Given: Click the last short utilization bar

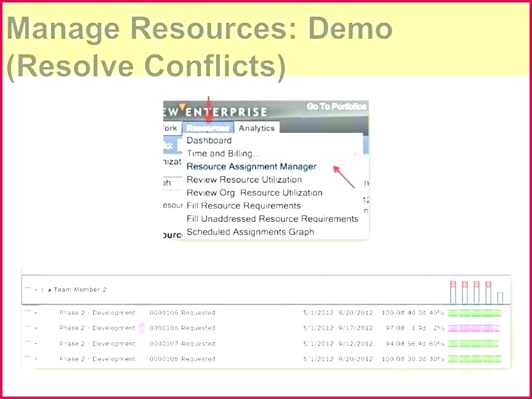Looking at the screenshot, I should coord(500,297).
